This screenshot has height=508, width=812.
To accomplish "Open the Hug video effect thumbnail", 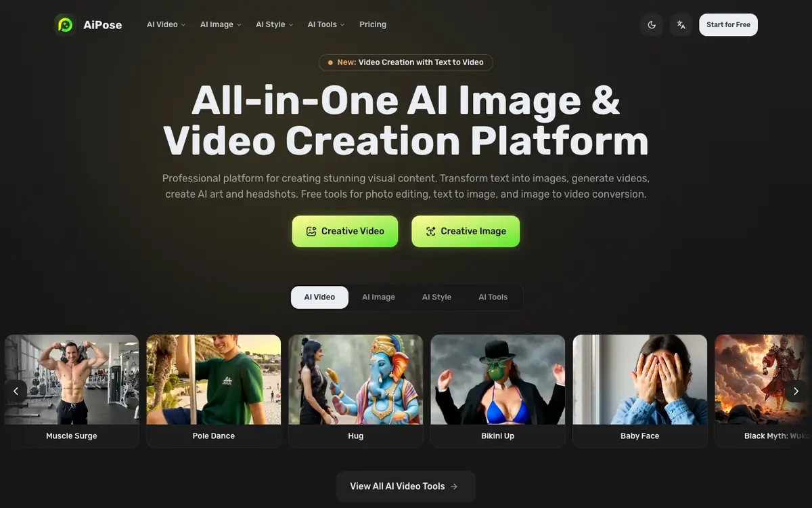I will (x=356, y=379).
